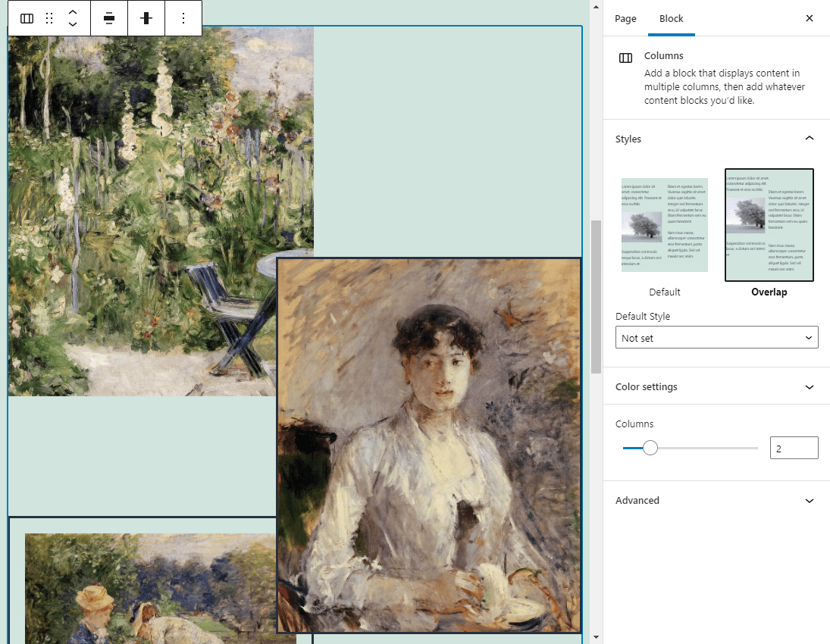Expand the Advanced panel
830x644 pixels.
tap(810, 501)
